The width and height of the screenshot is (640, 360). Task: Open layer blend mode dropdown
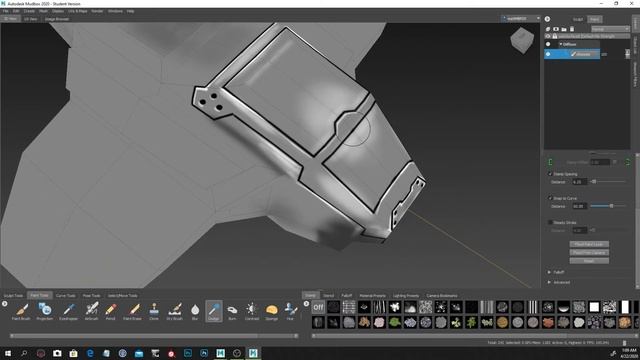click(610, 29)
